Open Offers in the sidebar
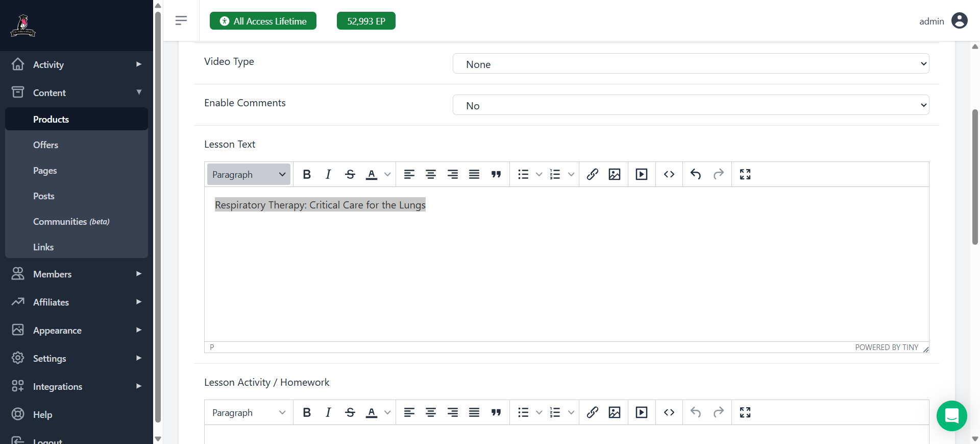This screenshot has height=444, width=980. click(45, 145)
